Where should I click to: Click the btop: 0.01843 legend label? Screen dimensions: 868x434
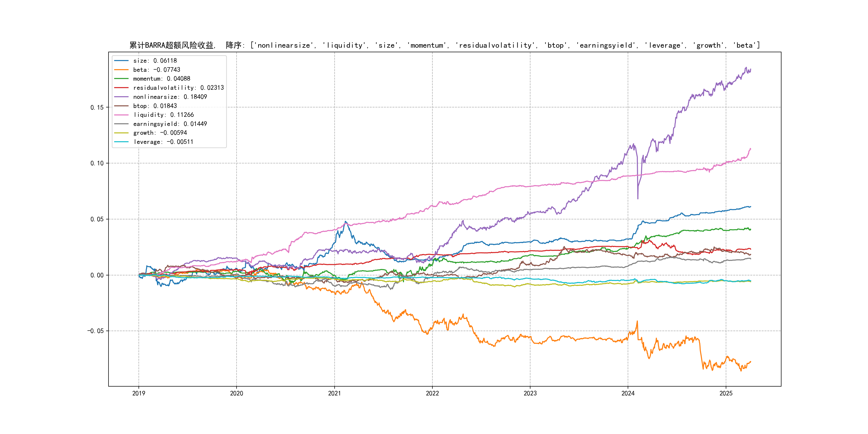[155, 106]
